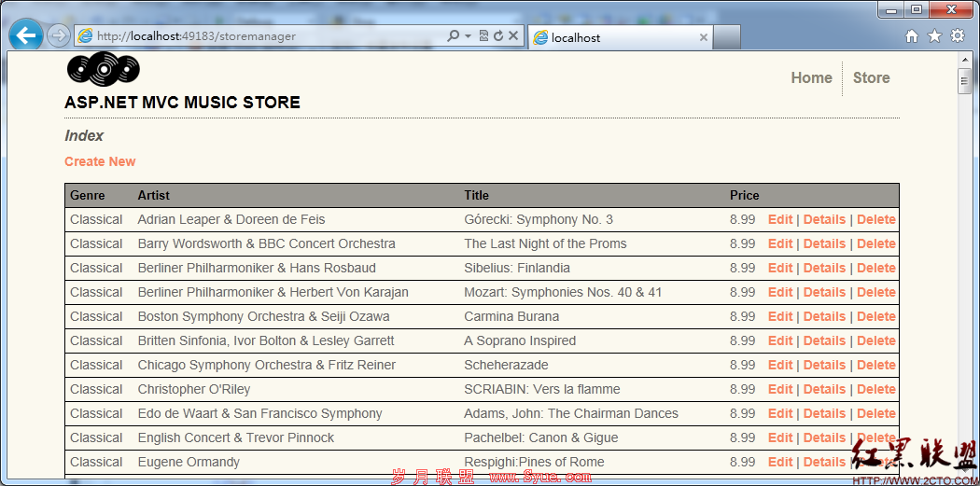Click the Price column header
The width and height of the screenshot is (980, 486).
pos(745,196)
